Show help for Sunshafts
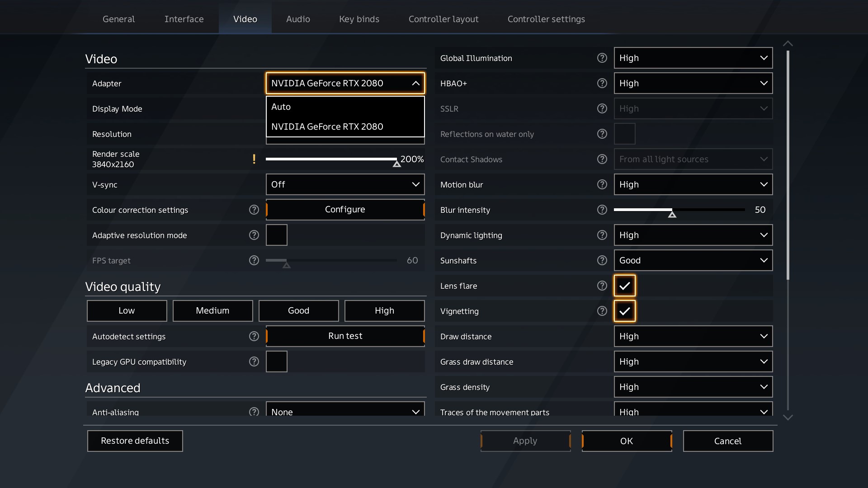The width and height of the screenshot is (868, 488). coord(602,260)
